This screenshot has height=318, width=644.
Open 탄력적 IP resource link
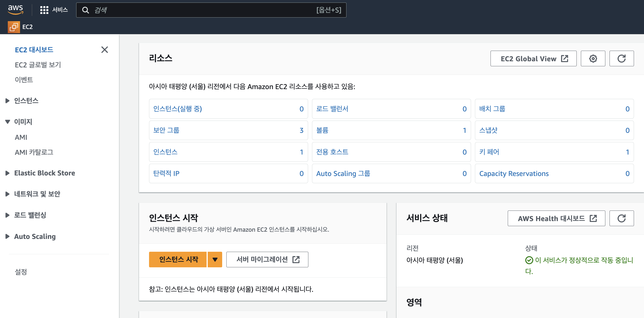pyautogui.click(x=166, y=173)
